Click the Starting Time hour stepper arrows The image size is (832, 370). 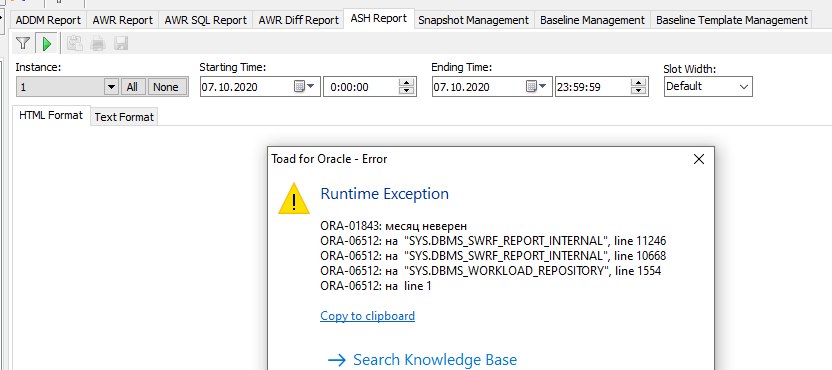coord(406,87)
